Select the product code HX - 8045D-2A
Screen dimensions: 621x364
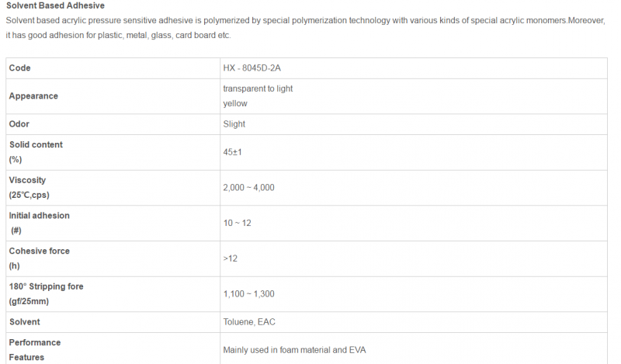pyautogui.click(x=252, y=68)
